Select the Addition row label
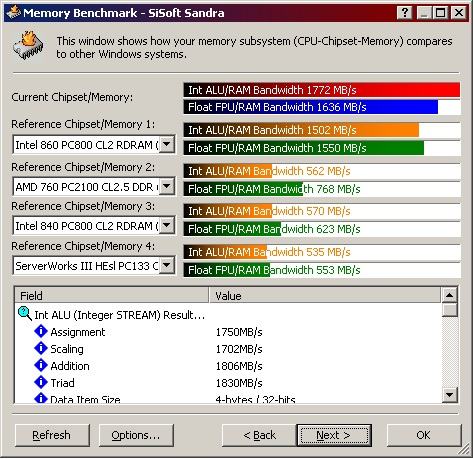Image resolution: width=473 pixels, height=459 pixels. point(70,366)
